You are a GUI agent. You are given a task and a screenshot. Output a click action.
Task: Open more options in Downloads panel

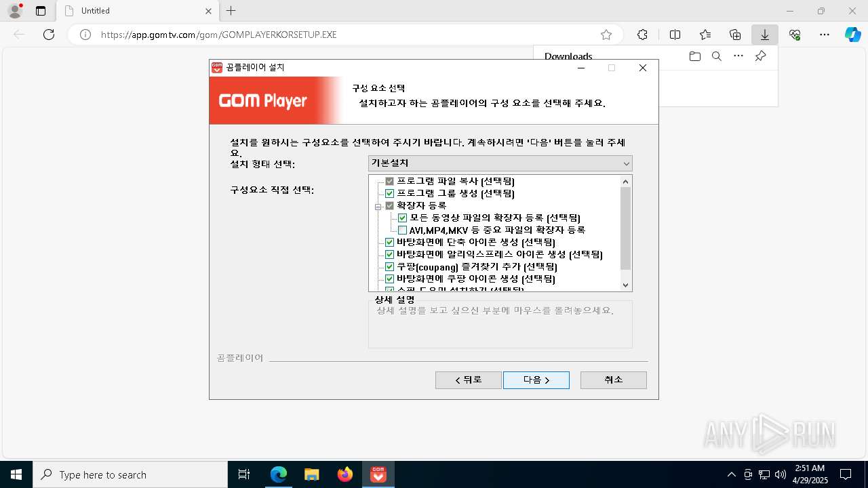coord(738,56)
